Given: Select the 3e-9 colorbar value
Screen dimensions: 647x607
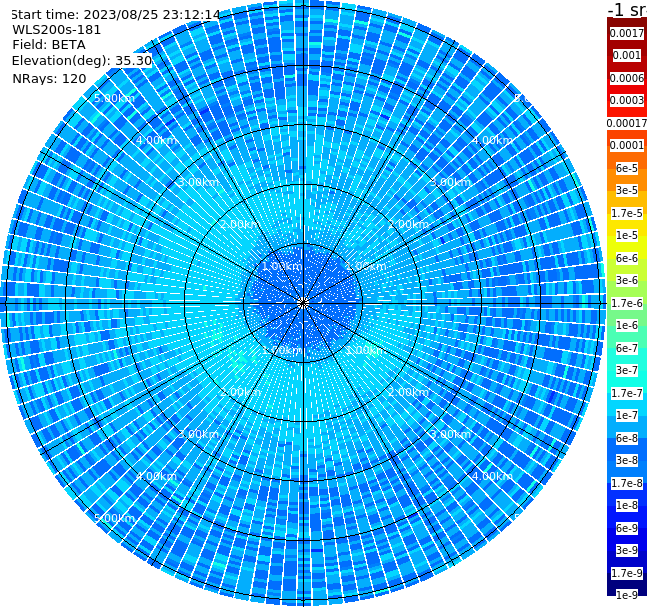Looking at the screenshot, I should tap(627, 550).
